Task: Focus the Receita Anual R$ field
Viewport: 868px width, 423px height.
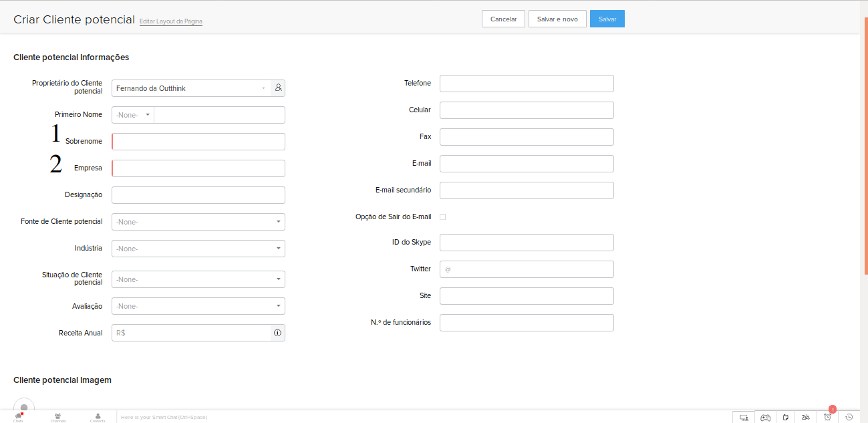Action: [191, 333]
